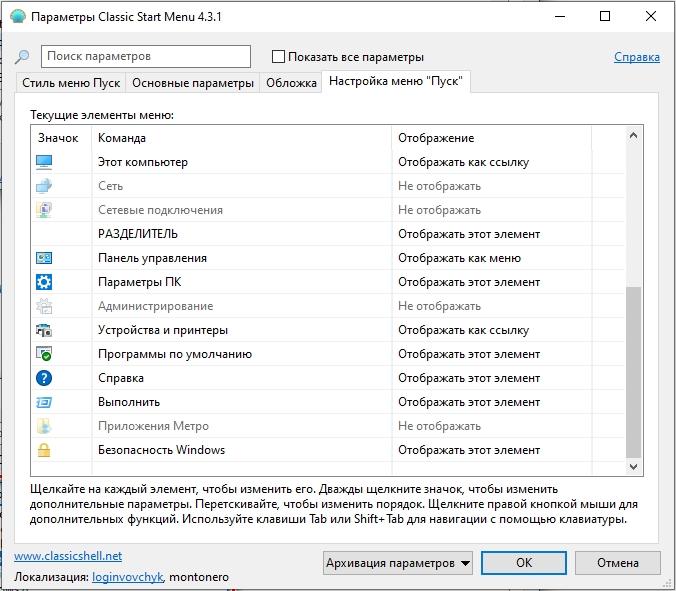This screenshot has width=676, height=591.
Task: Change display setting of РАЗДЕЛИТЕЛЬ row
Action: coord(469,234)
